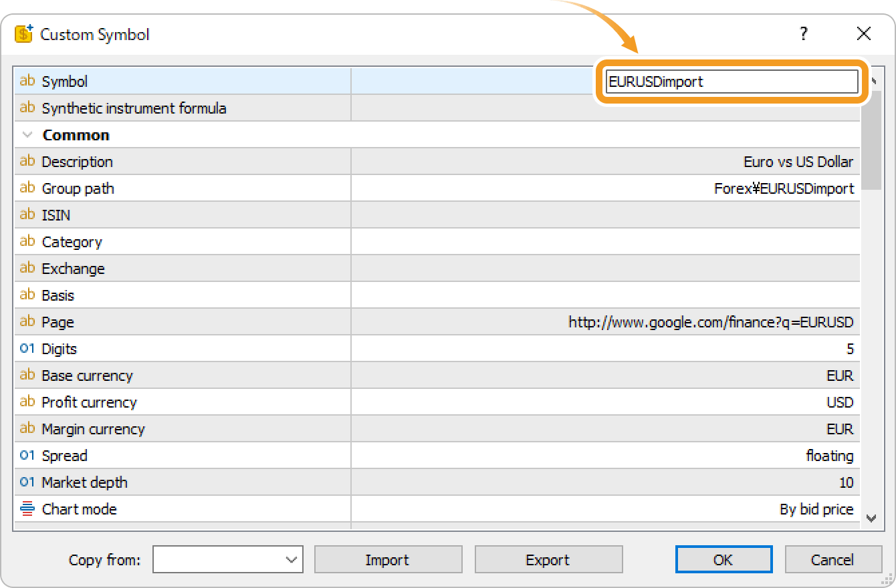This screenshot has height=588, width=896.
Task: Click the 'ab' icon beside Symbol
Action: coord(27,81)
